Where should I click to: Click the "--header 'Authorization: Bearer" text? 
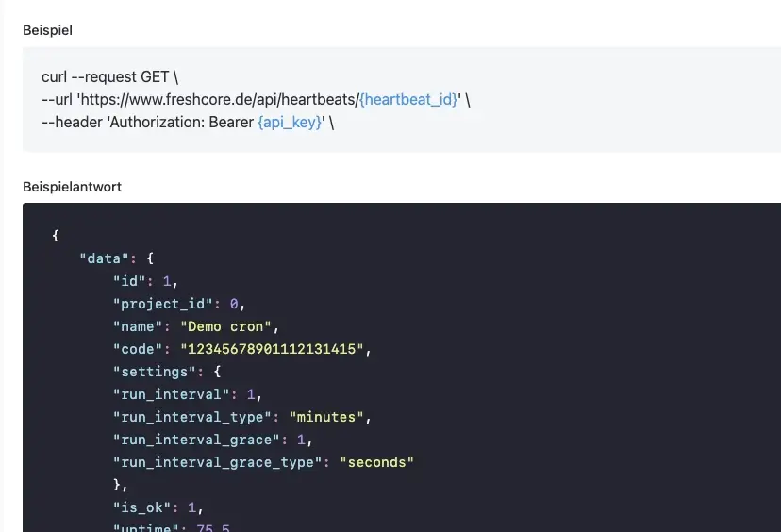coord(147,123)
